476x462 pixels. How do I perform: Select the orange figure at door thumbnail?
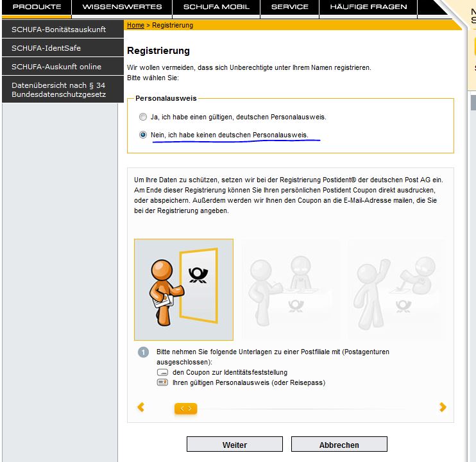pos(183,289)
